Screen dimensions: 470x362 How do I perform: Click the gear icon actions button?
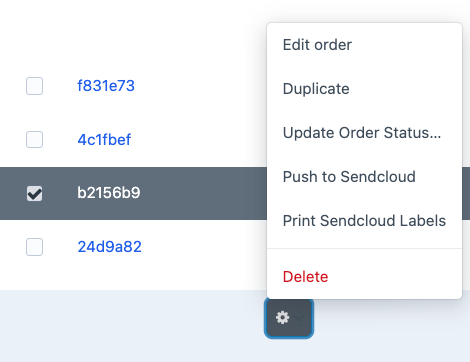(289, 318)
